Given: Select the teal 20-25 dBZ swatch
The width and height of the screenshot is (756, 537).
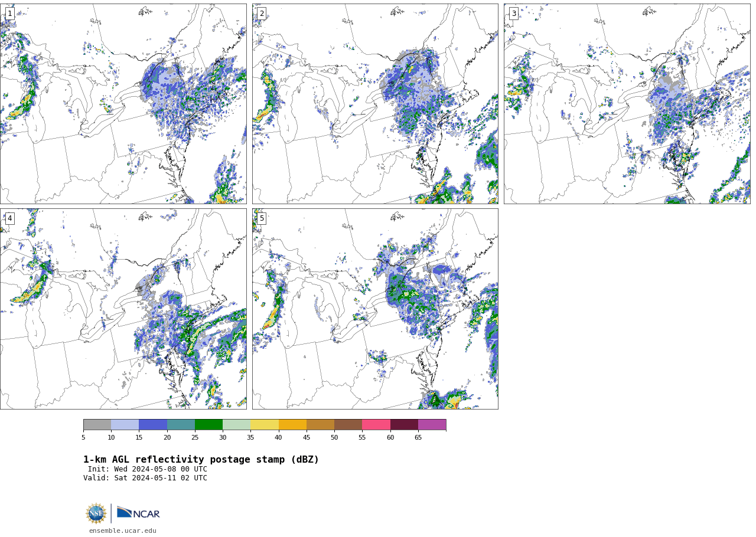Looking at the screenshot, I should point(181,425).
